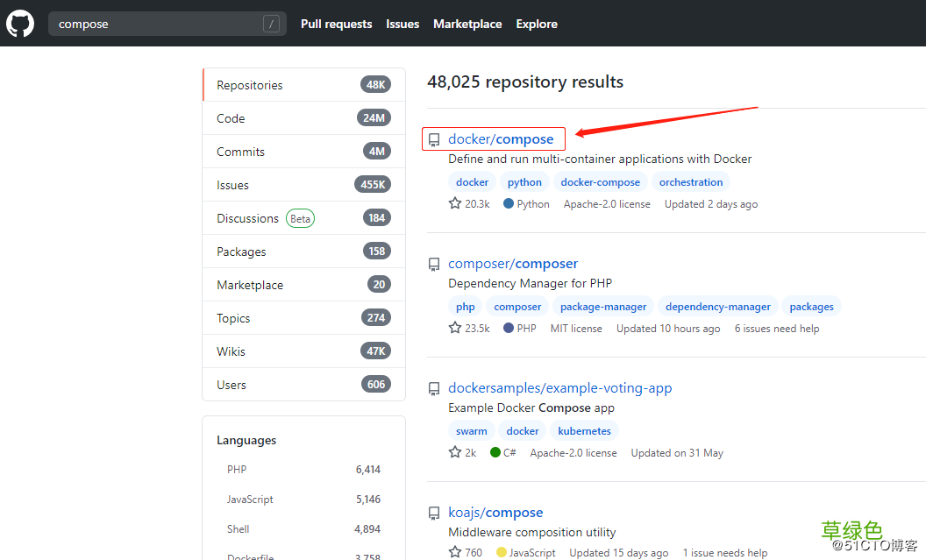Viewport: 926px width, 560px height.
Task: Click the dependency-manager topic tag
Action: coord(718,307)
